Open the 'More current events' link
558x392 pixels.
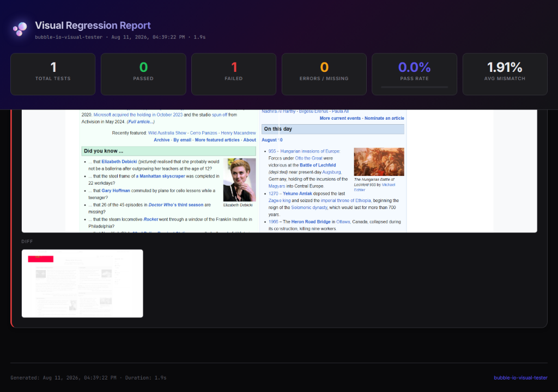pyautogui.click(x=340, y=118)
